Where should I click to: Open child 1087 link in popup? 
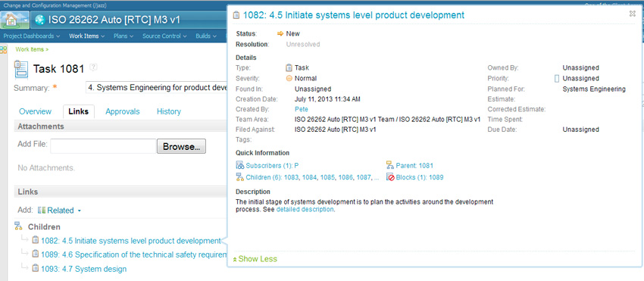[364, 177]
